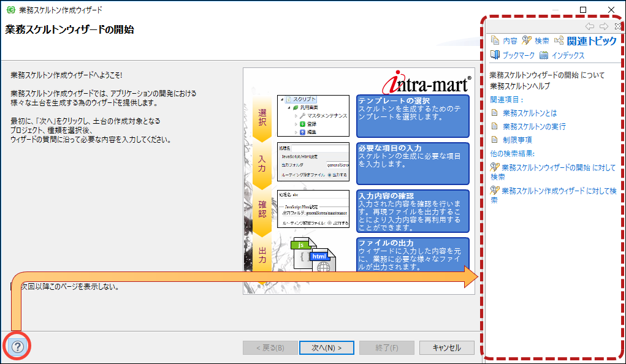The image size is (626, 364).
Task: Open the ブックマーク bookmarks view
Action: click(518, 56)
